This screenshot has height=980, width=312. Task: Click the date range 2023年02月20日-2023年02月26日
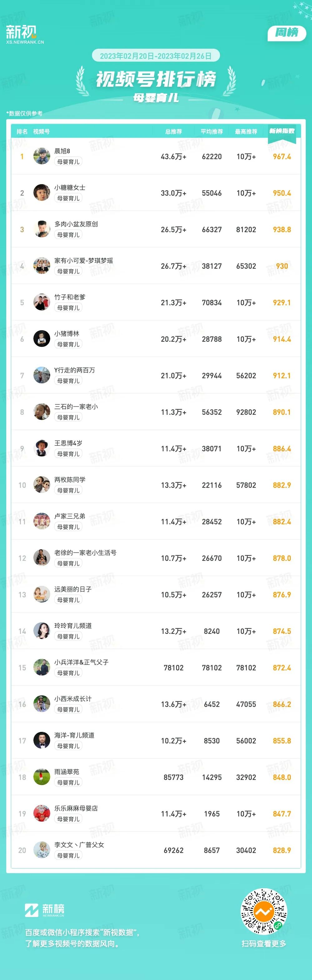pyautogui.click(x=156, y=56)
